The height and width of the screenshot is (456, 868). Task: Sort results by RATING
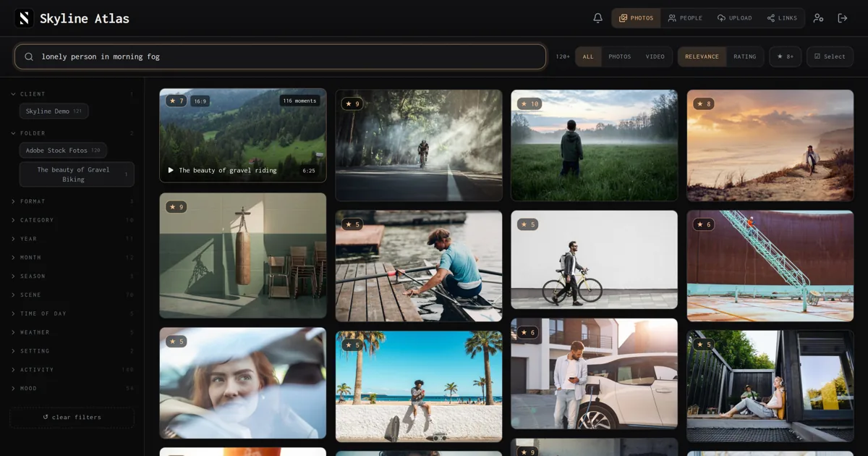tap(745, 56)
